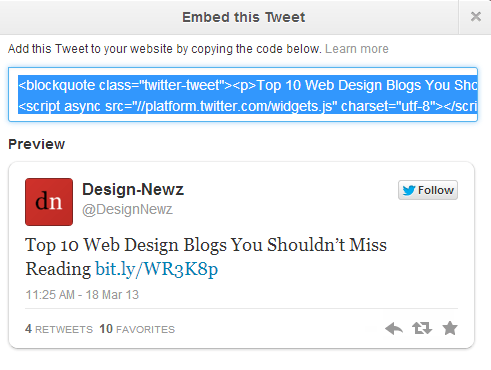Open the @DesignNewz handle link
This screenshot has height=370, width=491.
pyautogui.click(x=127, y=210)
